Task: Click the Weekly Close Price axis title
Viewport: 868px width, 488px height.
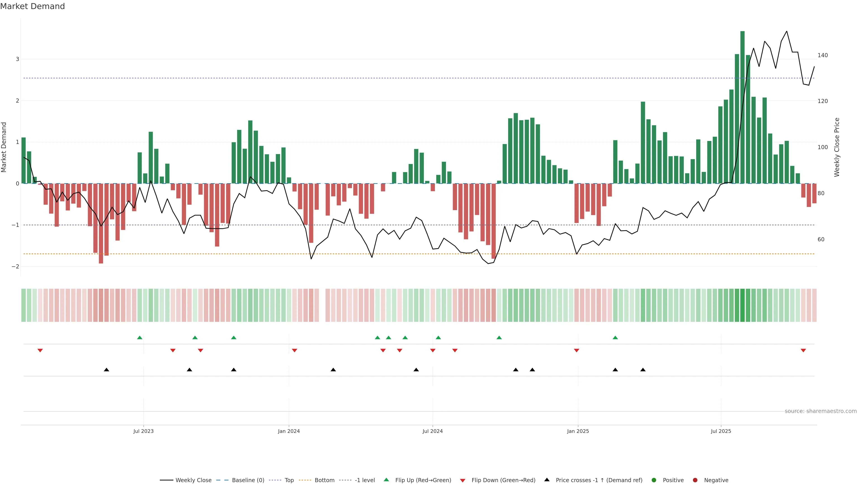Action: 837,147
